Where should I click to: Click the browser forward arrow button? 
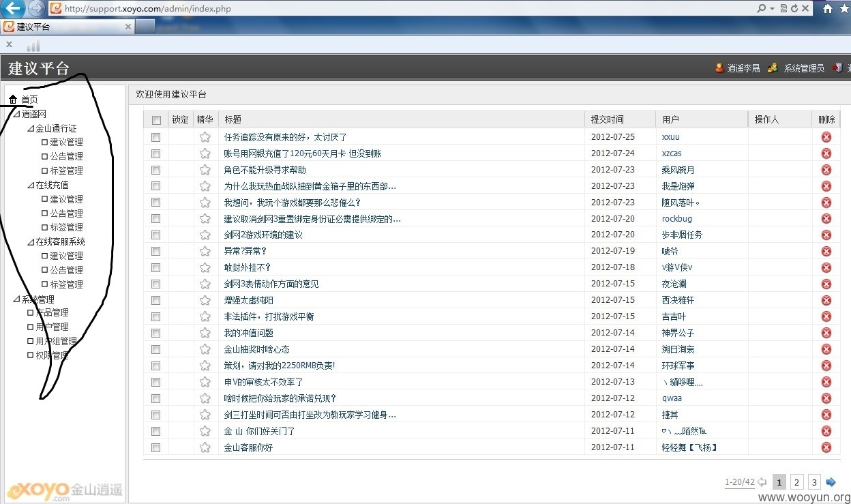36,9
